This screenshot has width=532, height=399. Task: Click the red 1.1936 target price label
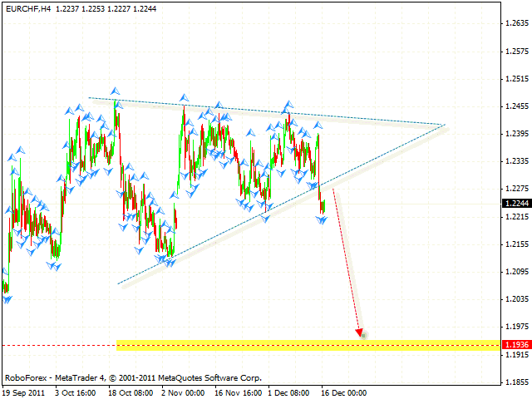[515, 344]
